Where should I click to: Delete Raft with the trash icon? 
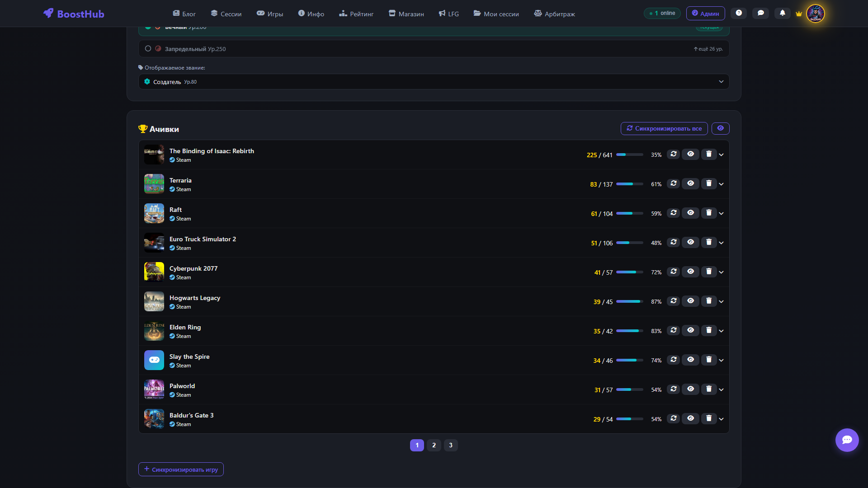click(708, 213)
